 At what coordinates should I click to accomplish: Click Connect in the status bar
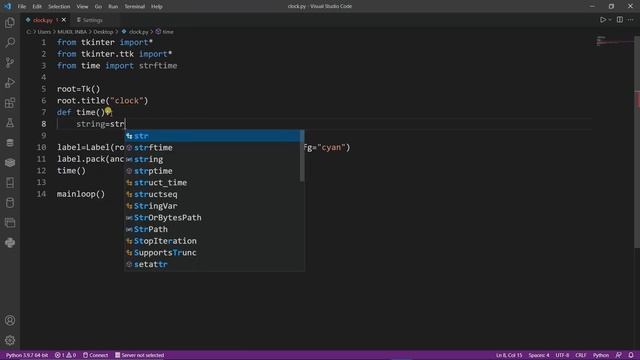[x=96, y=355]
